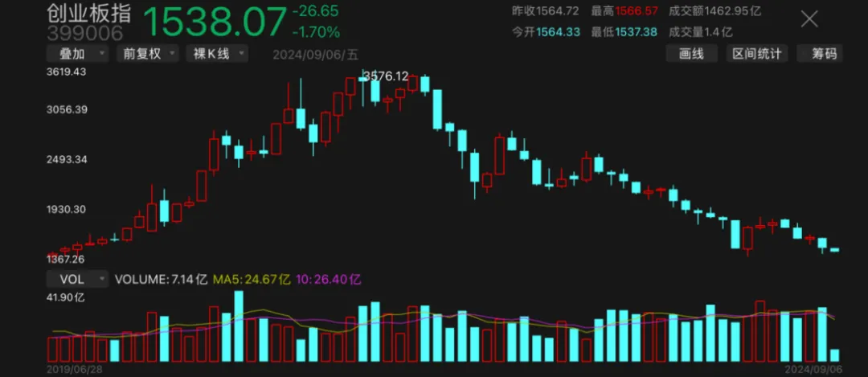Click the 区间统计 range statistics button
Image resolution: width=868 pixels, height=377 pixels.
(757, 54)
